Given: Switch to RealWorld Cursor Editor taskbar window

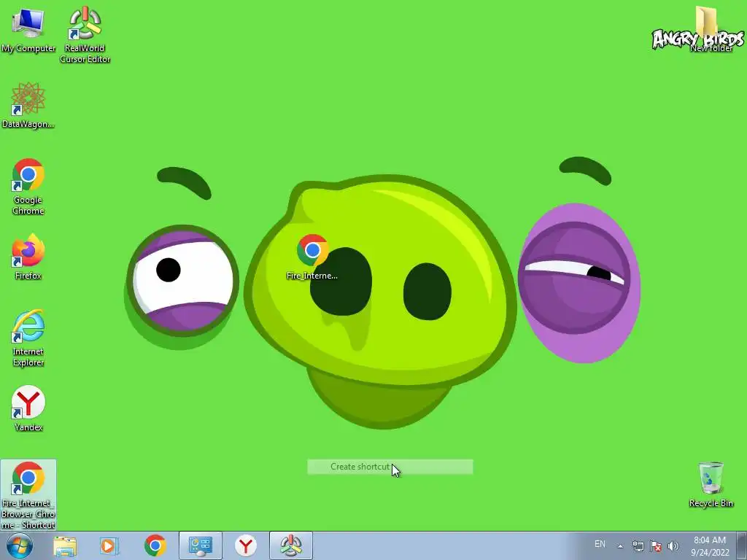Looking at the screenshot, I should (290, 545).
